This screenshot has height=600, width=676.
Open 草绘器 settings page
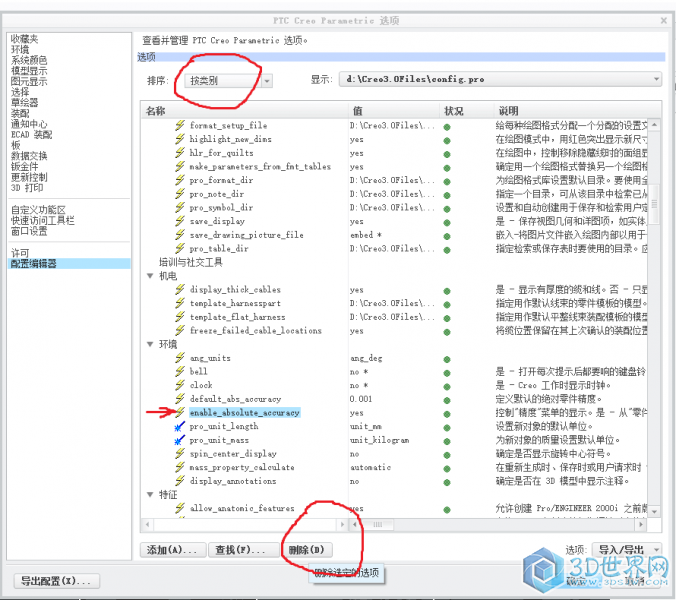[25, 103]
